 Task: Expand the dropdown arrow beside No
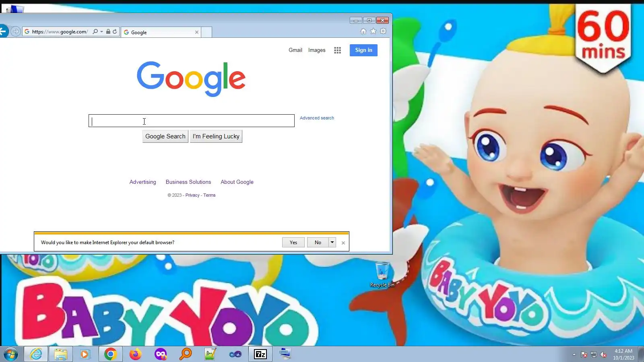click(x=332, y=242)
